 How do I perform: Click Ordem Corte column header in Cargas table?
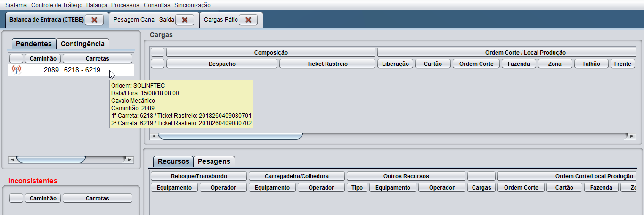[x=476, y=64]
